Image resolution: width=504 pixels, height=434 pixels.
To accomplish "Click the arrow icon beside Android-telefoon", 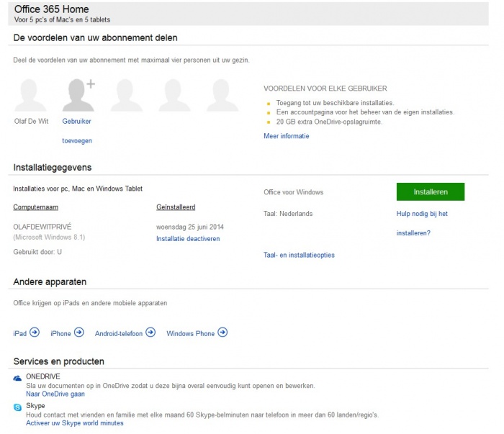I will click(150, 332).
